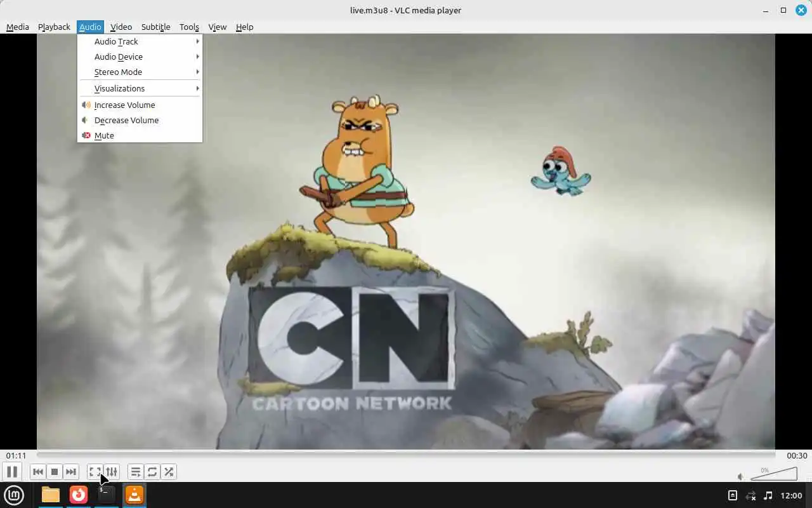Toggle random shuffle playback
The width and height of the screenshot is (812, 508).
pyautogui.click(x=169, y=472)
